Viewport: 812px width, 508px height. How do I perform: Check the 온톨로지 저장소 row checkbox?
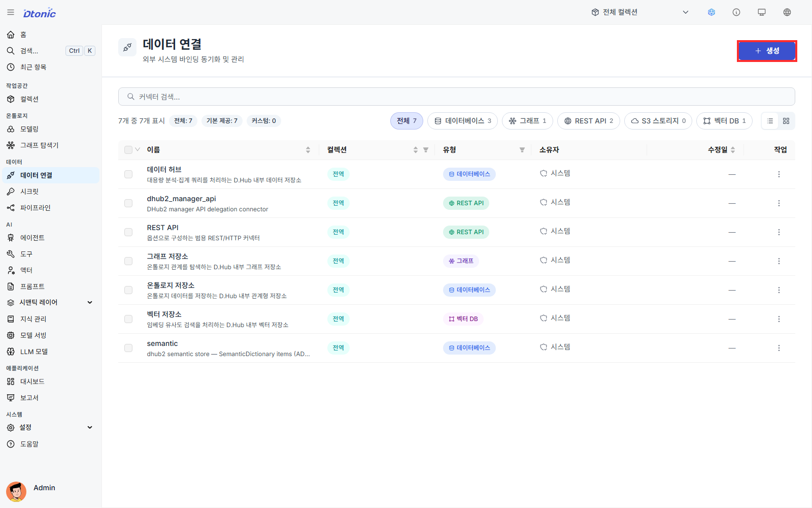click(128, 290)
